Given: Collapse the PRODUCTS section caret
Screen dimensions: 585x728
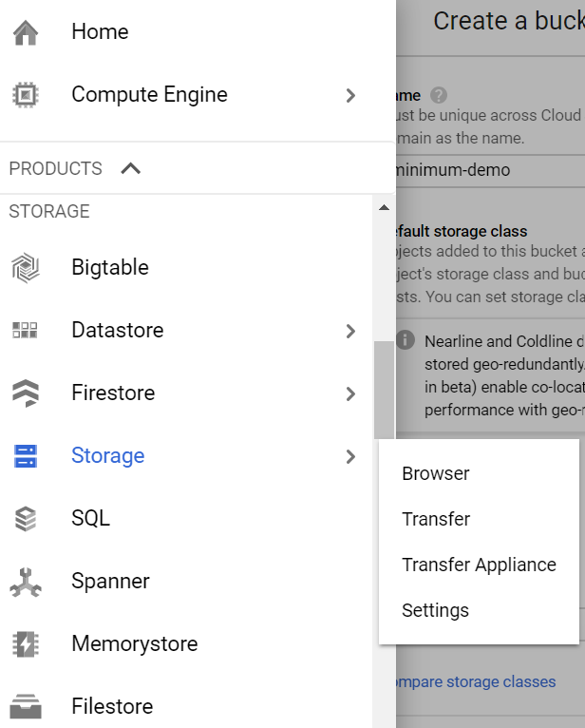Looking at the screenshot, I should click(x=131, y=168).
